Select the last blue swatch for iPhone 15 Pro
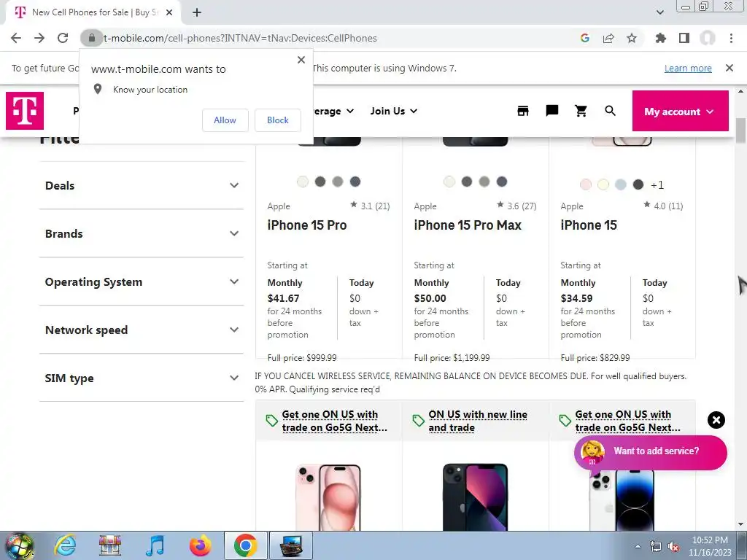 coord(355,182)
